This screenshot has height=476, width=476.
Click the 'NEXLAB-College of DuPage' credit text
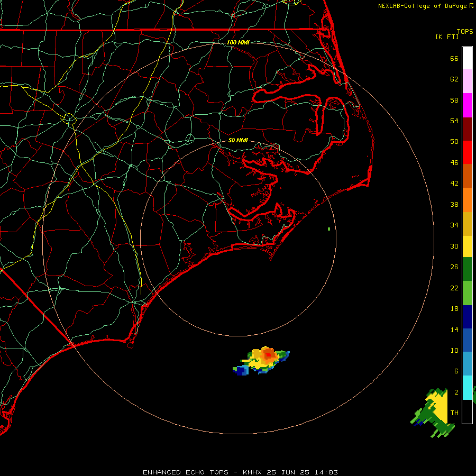(x=422, y=6)
